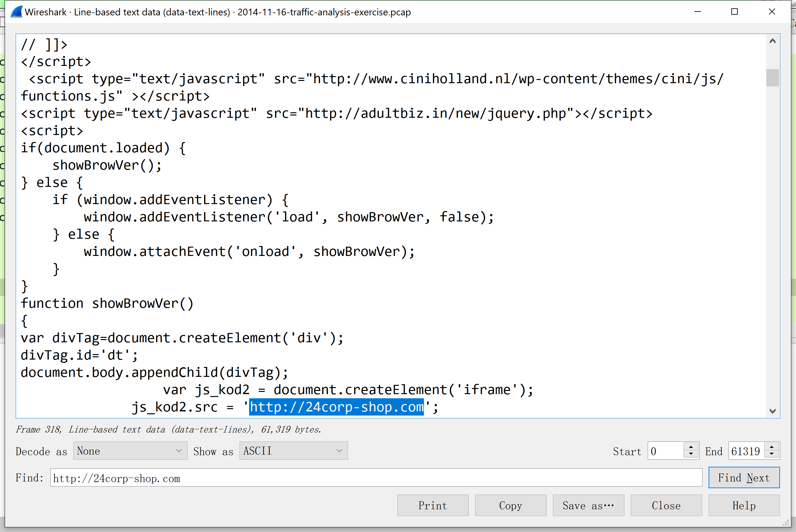Screen dimensions: 796x532
Task: Click the text pane scroll down arrow
Action: click(x=772, y=411)
